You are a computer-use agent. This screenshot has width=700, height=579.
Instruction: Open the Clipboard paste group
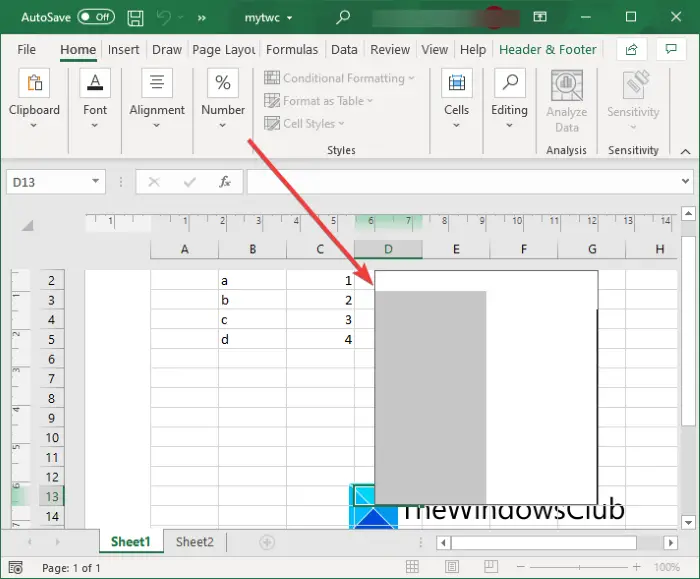coord(34,99)
